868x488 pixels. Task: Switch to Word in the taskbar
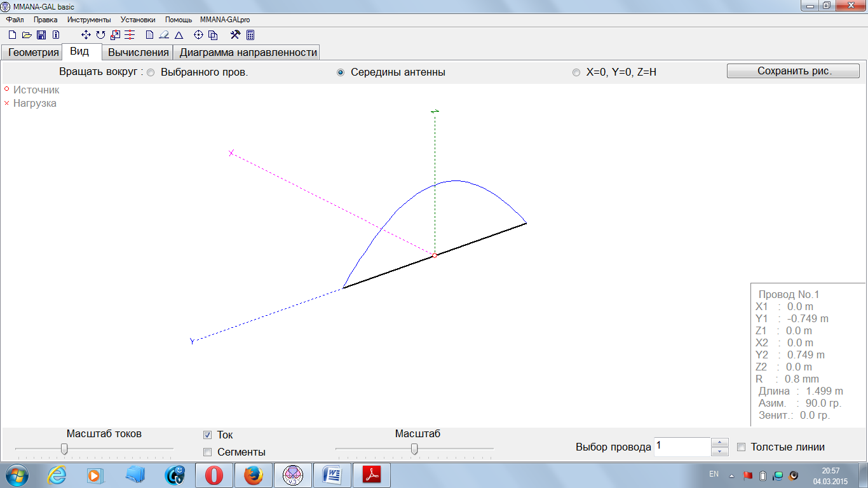point(332,475)
